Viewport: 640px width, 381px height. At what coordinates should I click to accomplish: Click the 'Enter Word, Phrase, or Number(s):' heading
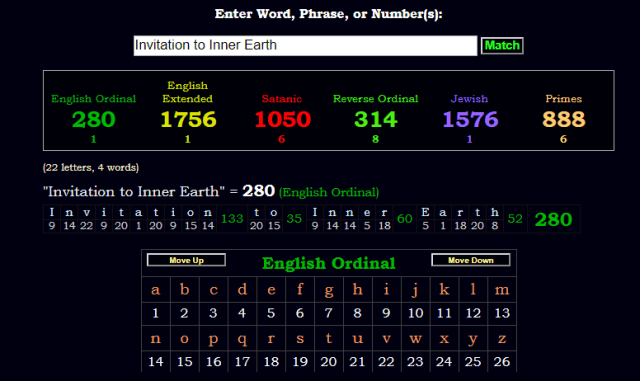[329, 14]
